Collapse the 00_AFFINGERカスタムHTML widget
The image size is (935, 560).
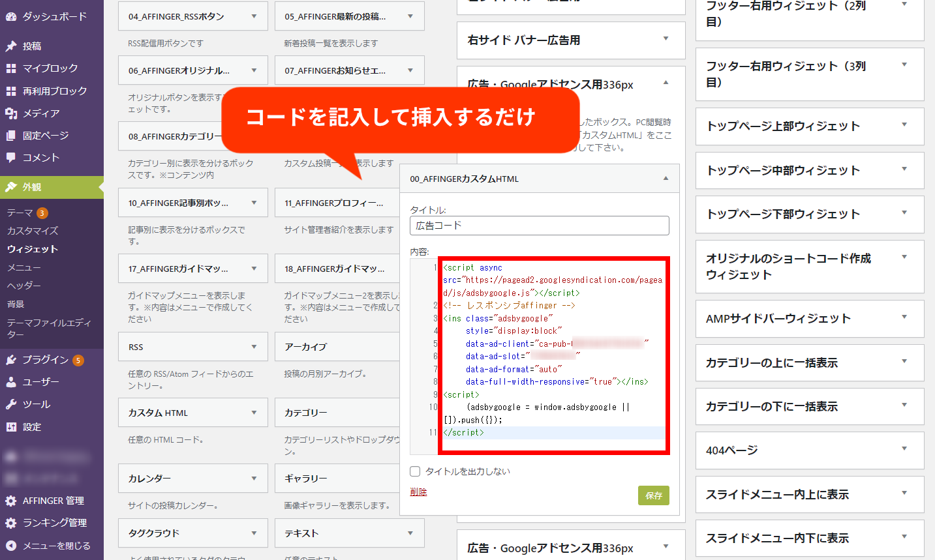tap(666, 179)
